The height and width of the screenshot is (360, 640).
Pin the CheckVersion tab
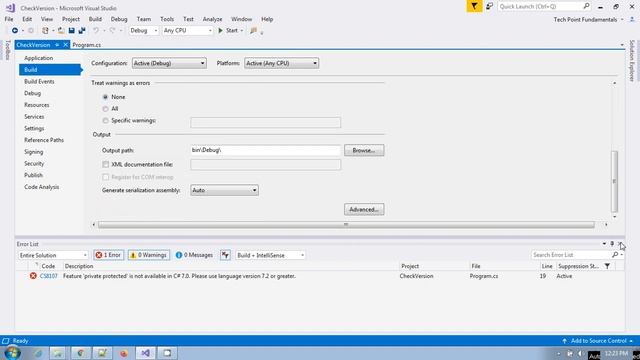[57, 45]
